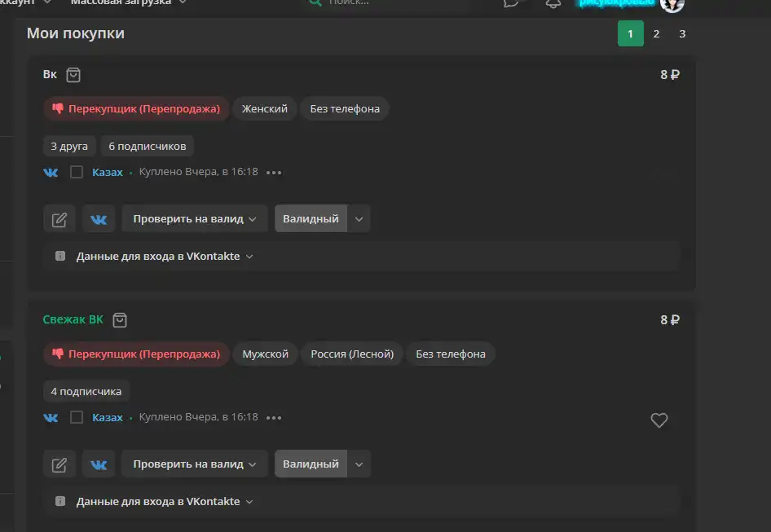Click the 3 друга badge

(x=69, y=146)
